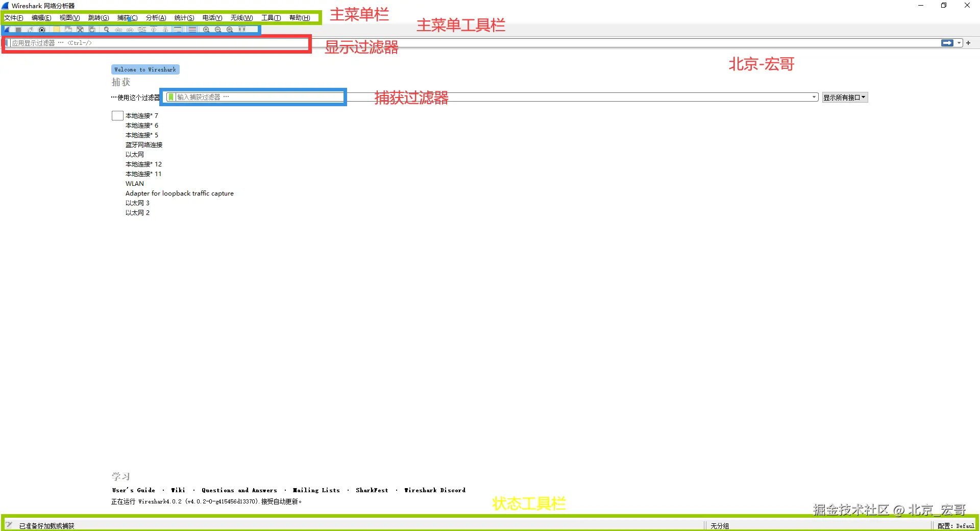Viewport: 980px width, 531px height.
Task: Open the Wiki link
Action: (178, 490)
